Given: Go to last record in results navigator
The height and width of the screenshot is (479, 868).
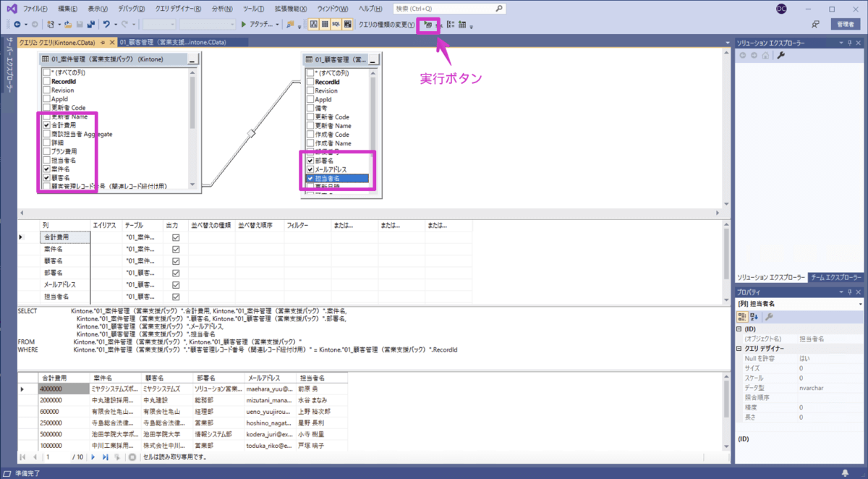Looking at the screenshot, I should [106, 457].
